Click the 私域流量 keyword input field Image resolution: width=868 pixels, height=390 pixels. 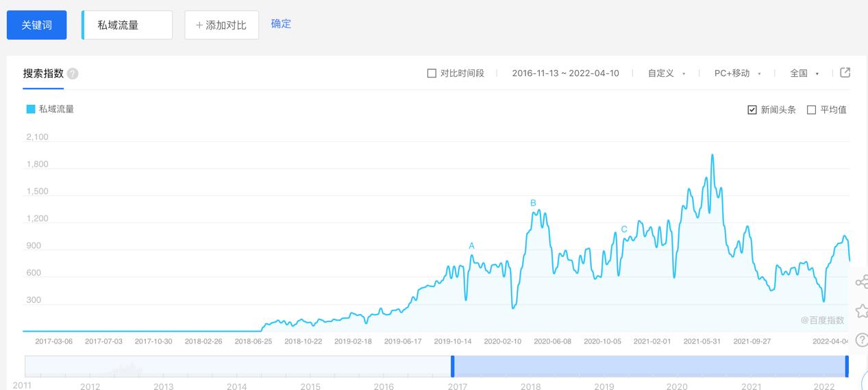[x=127, y=25]
